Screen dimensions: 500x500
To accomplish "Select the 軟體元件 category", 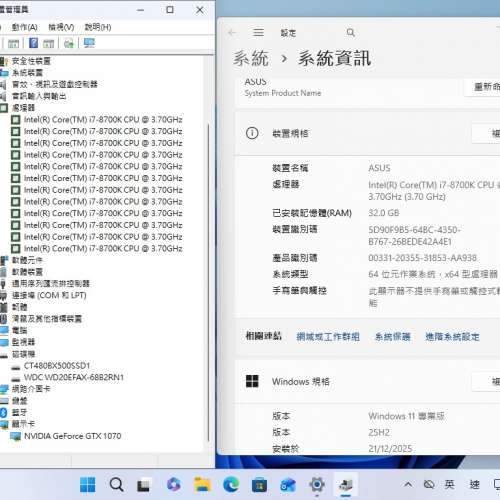I will point(27,260).
